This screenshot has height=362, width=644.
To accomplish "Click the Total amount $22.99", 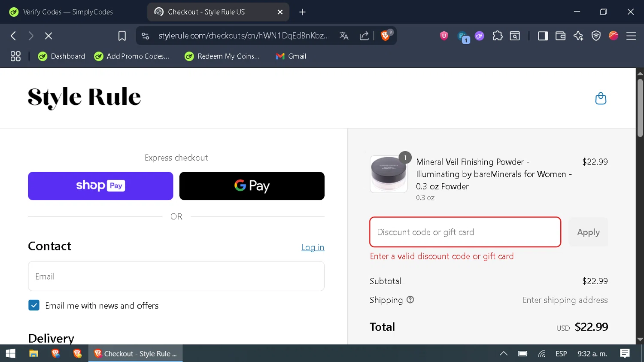I will coord(591,327).
